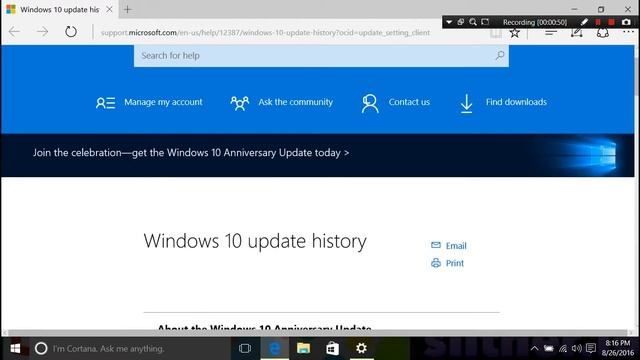Select the recorder pencil draw tool
640x360 pixels.
pyautogui.click(x=584, y=22)
